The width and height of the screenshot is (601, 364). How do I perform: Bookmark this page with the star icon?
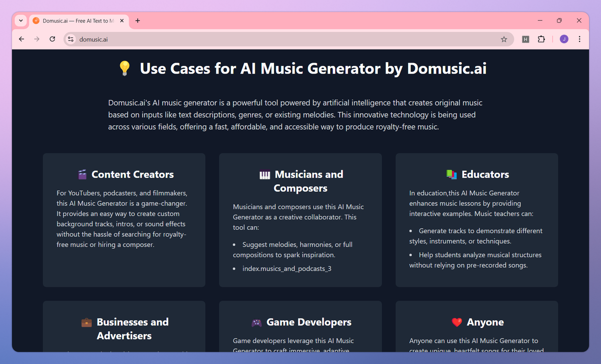504,39
